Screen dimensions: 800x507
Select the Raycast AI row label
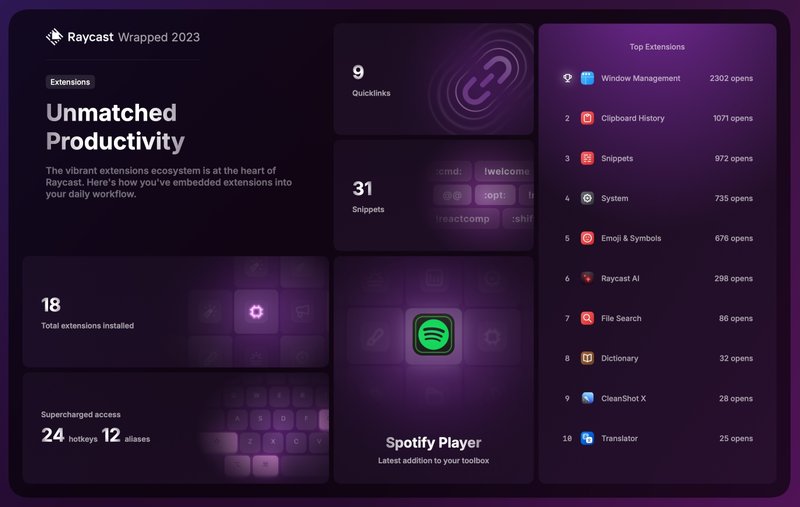pyautogui.click(x=620, y=278)
